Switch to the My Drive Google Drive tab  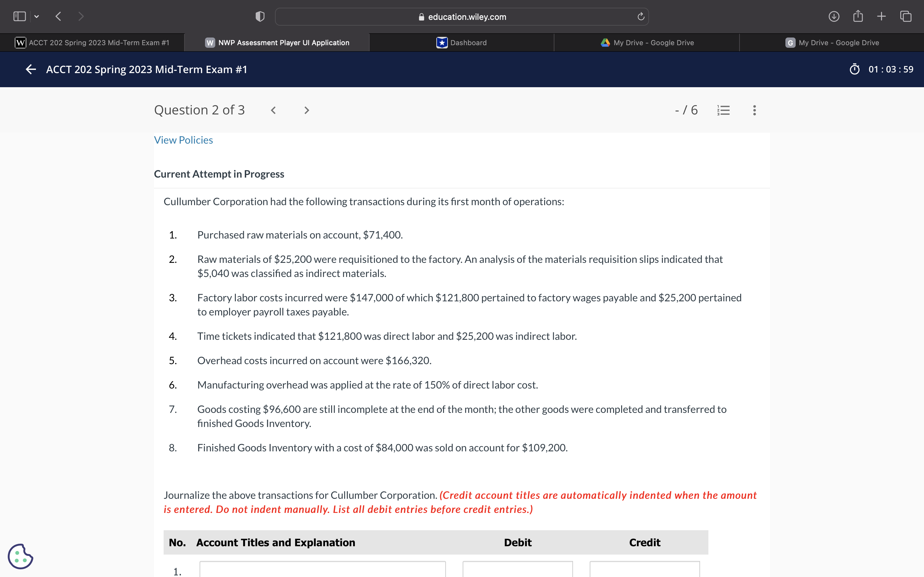pyautogui.click(x=647, y=42)
